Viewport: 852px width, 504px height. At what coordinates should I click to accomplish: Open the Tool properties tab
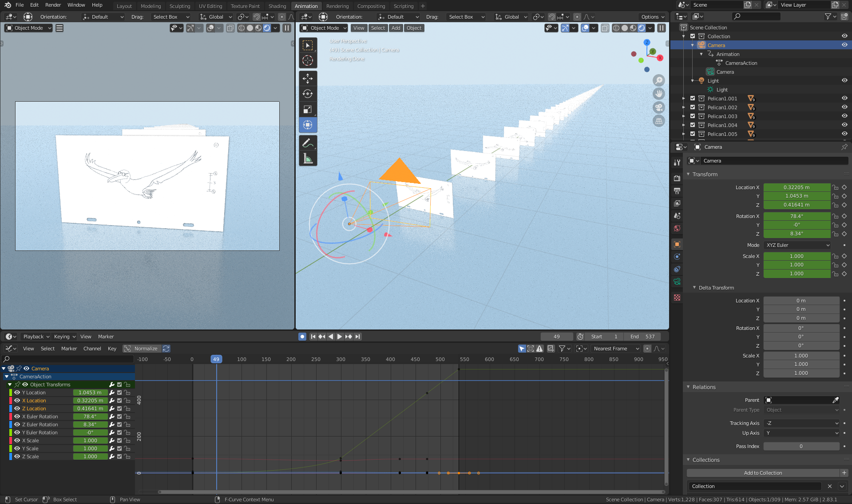pyautogui.click(x=677, y=163)
